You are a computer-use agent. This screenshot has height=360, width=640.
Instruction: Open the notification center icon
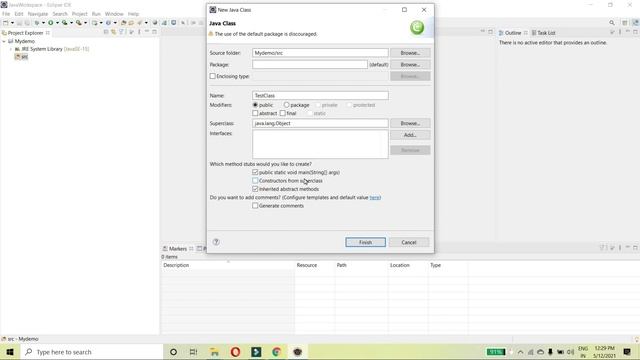pos(627,352)
